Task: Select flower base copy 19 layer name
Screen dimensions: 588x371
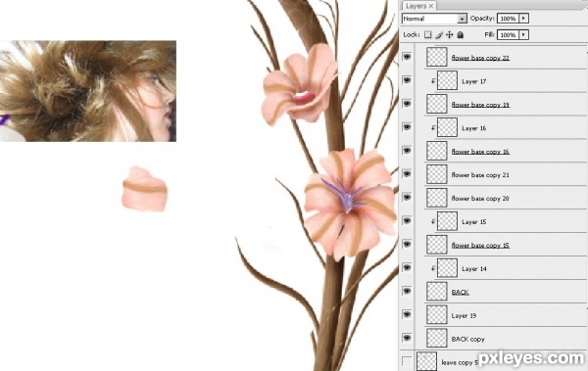Action: coord(480,105)
